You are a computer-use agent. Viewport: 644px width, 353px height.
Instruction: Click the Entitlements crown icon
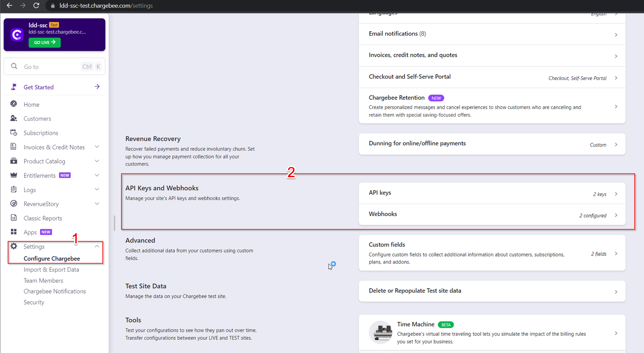tap(14, 175)
